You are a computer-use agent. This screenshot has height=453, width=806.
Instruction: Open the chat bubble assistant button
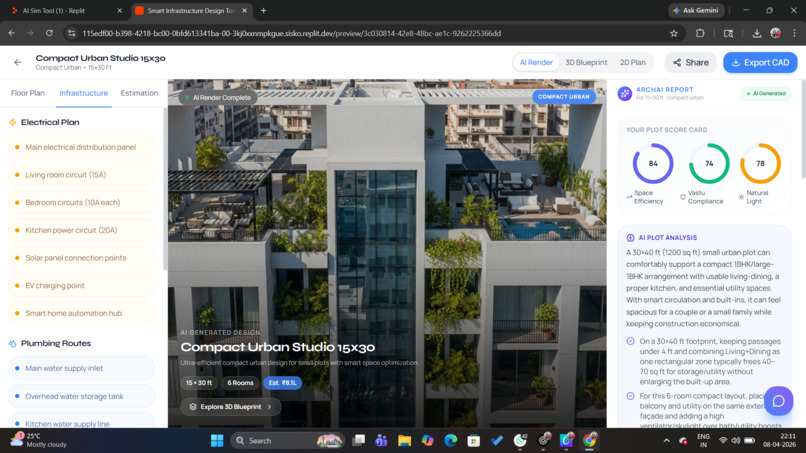pyautogui.click(x=778, y=401)
